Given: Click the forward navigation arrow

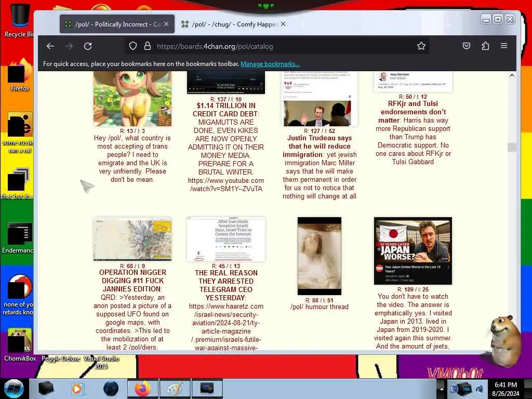Looking at the screenshot, I should pos(69,46).
